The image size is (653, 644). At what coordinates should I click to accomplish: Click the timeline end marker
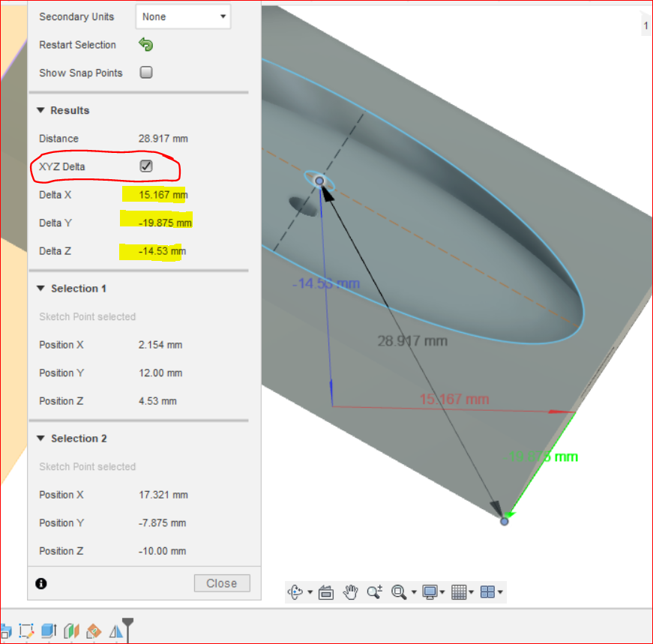click(127, 630)
